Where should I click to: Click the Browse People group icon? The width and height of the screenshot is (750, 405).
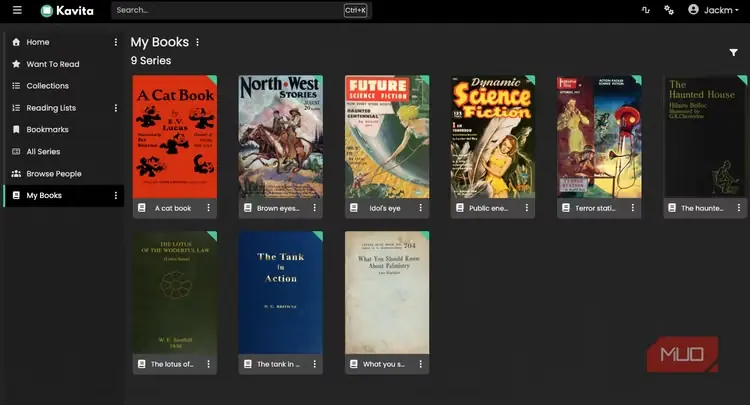point(16,174)
